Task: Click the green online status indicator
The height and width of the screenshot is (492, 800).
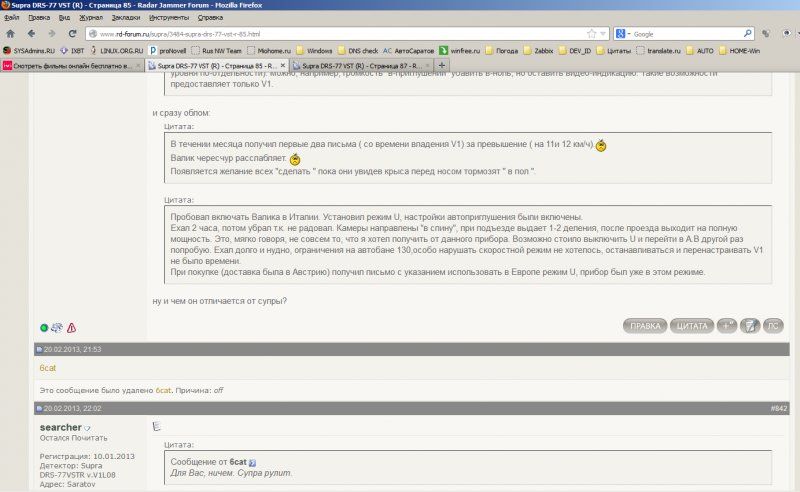Action: [44, 328]
